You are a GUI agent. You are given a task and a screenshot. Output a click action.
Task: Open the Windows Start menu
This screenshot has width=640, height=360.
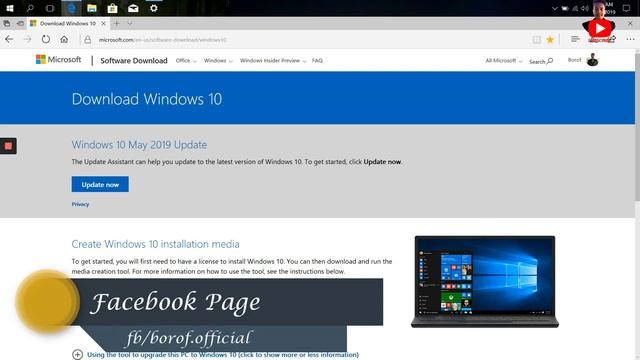click(x=10, y=8)
